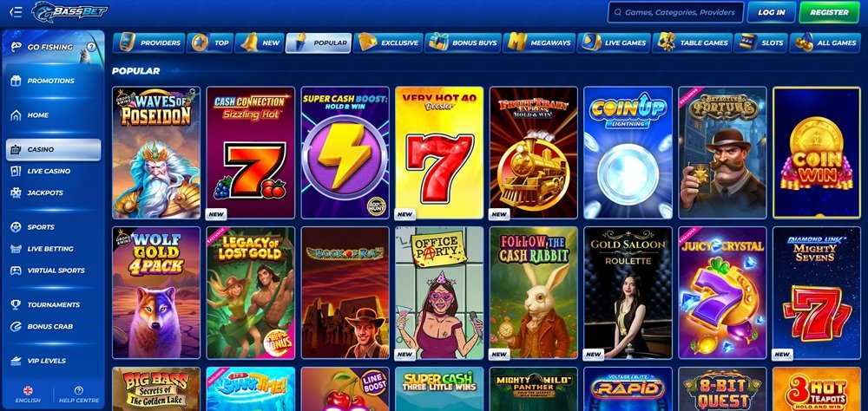This screenshot has width=868, height=411.
Task: Open Promotions gift icon in sidebar
Action: pos(16,81)
